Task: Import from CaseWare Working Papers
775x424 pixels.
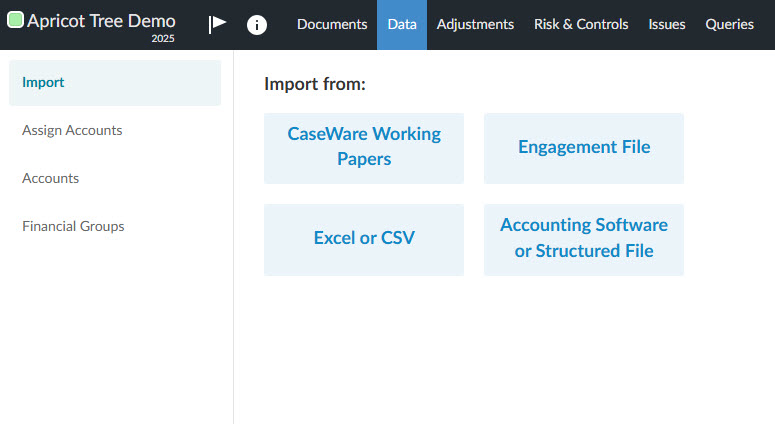Action: coord(364,148)
